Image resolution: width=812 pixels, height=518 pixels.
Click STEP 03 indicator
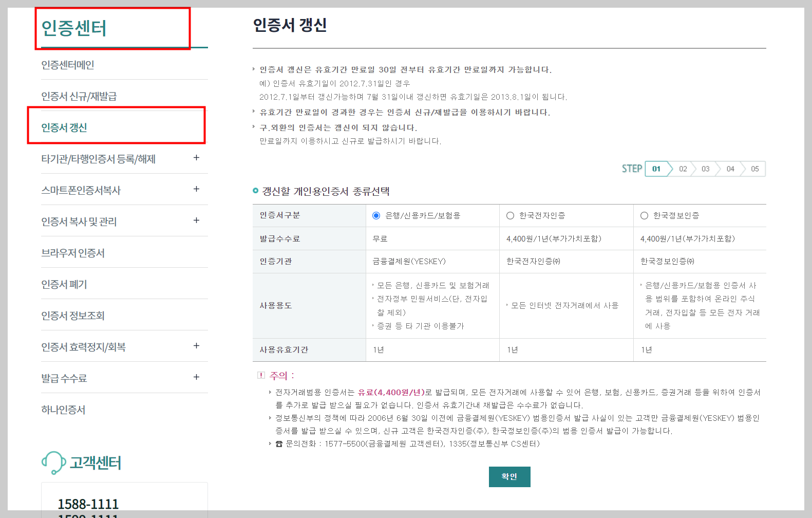click(x=706, y=169)
